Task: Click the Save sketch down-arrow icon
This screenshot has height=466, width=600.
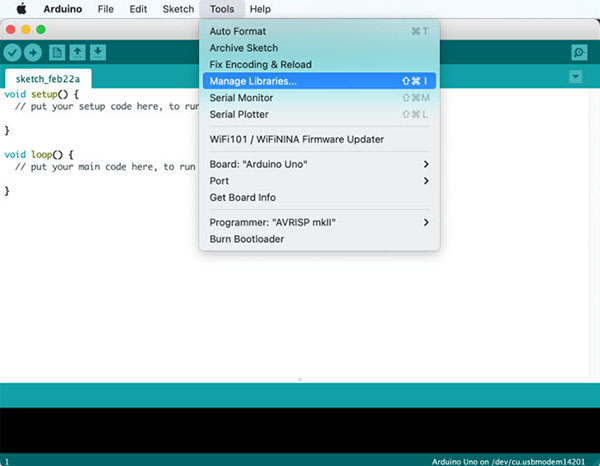Action: click(98, 52)
